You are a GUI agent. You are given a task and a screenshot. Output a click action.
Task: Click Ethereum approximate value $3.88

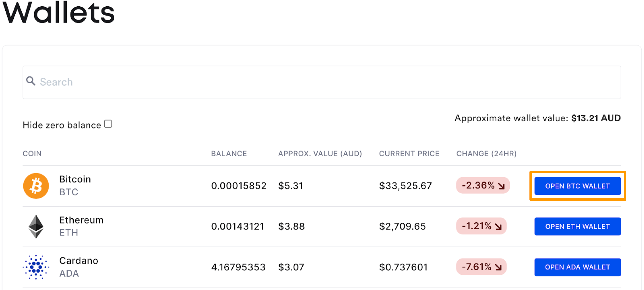(x=291, y=227)
